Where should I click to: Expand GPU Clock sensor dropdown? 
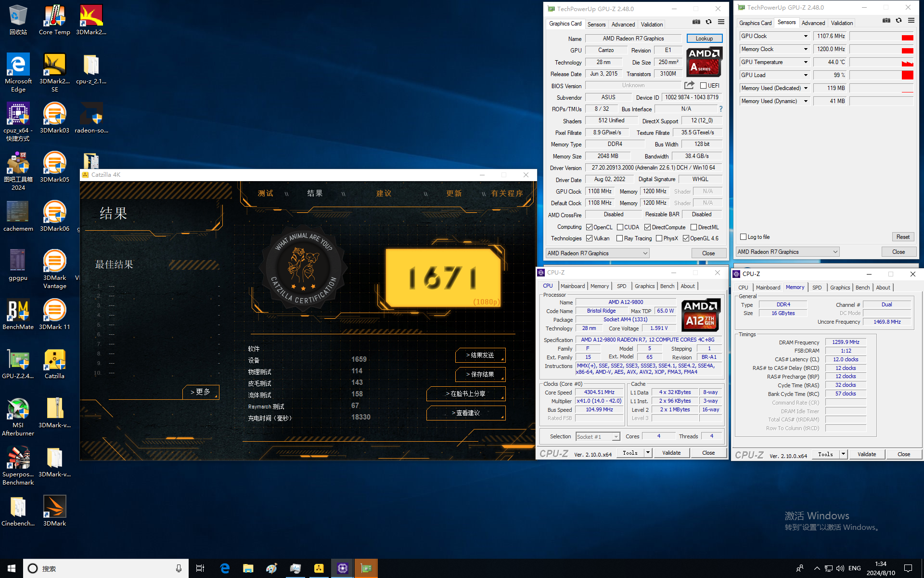tap(806, 36)
